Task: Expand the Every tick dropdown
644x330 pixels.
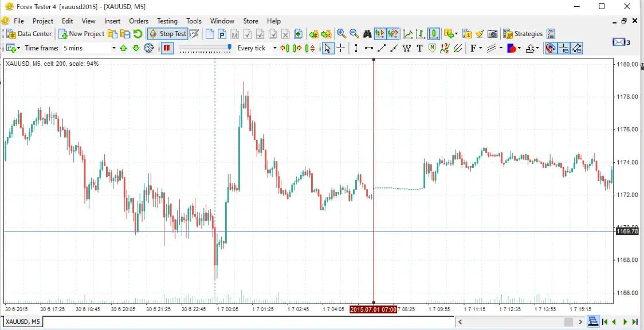Action: click(x=257, y=49)
